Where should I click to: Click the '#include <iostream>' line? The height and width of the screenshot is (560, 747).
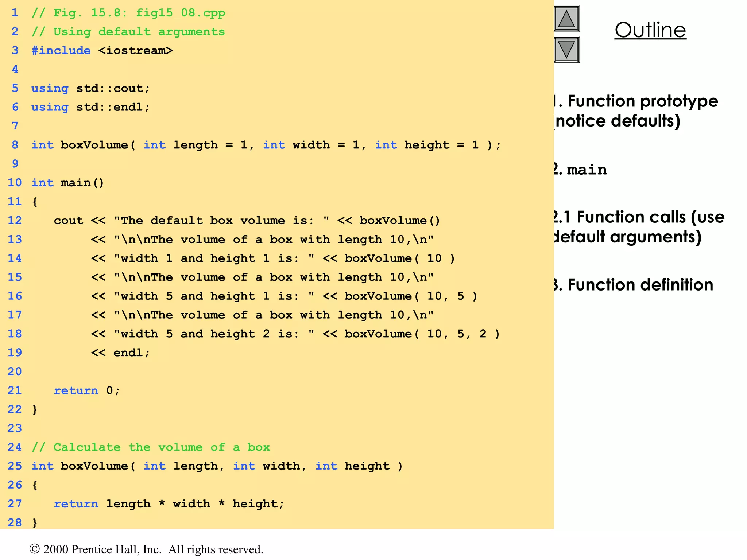(102, 50)
